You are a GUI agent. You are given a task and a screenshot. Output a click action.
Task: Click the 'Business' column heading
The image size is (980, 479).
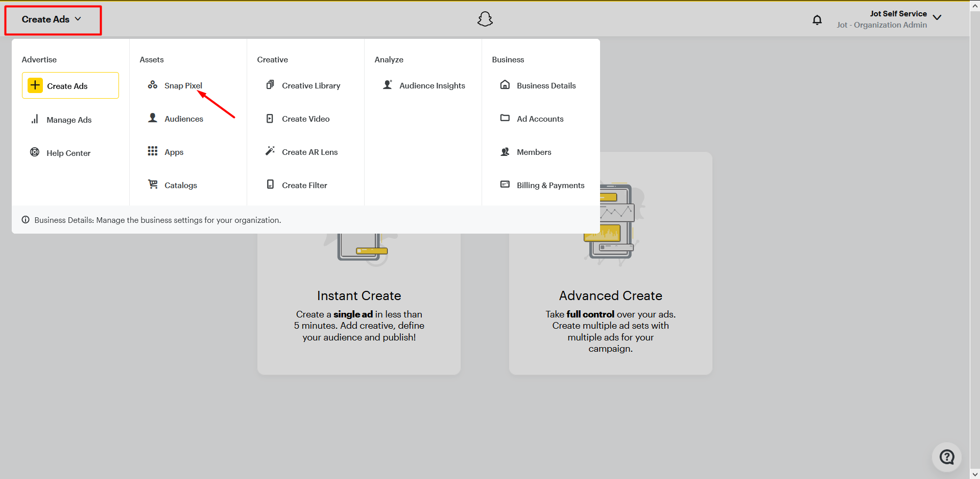click(508, 60)
